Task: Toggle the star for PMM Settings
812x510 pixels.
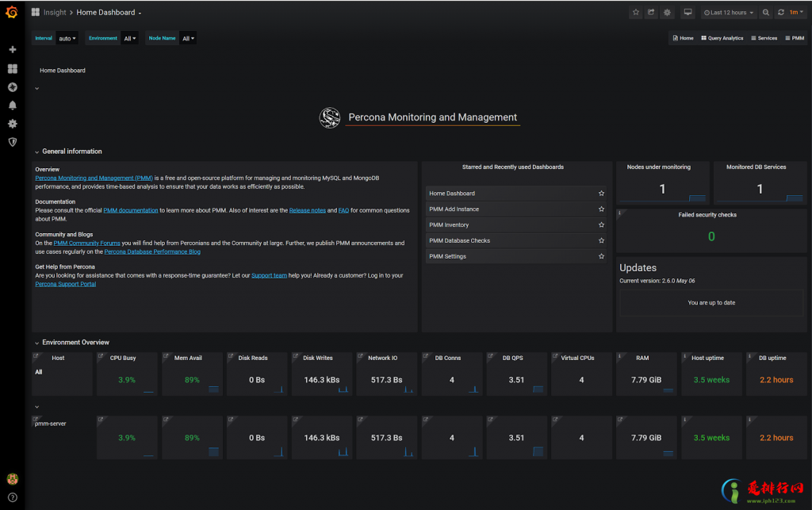Action: pyautogui.click(x=601, y=256)
